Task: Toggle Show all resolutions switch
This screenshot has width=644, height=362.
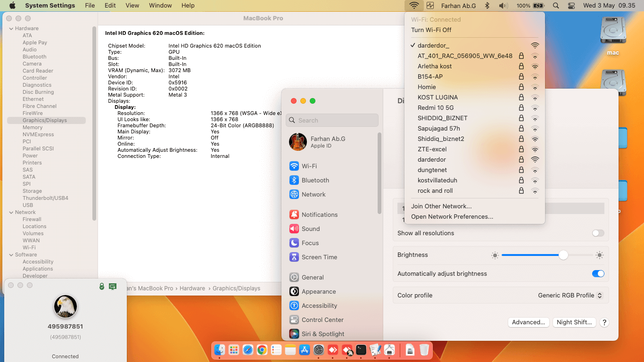Action: 598,233
